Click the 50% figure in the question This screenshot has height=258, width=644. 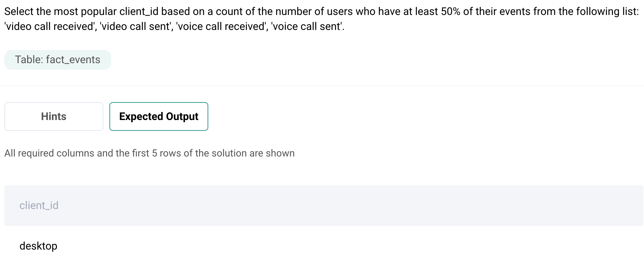[450, 11]
